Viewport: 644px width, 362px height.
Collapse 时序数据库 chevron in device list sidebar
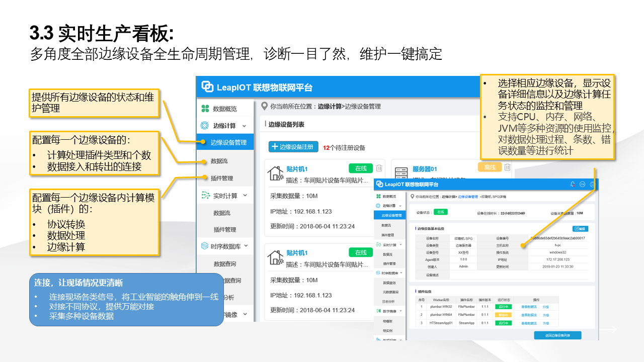pyautogui.click(x=246, y=246)
